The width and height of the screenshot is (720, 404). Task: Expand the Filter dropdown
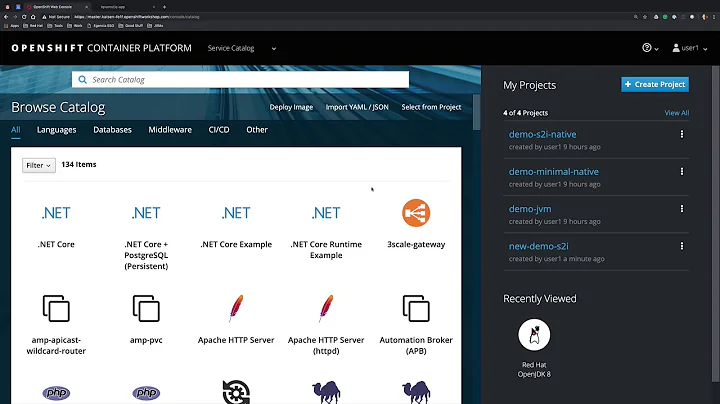[39, 165]
